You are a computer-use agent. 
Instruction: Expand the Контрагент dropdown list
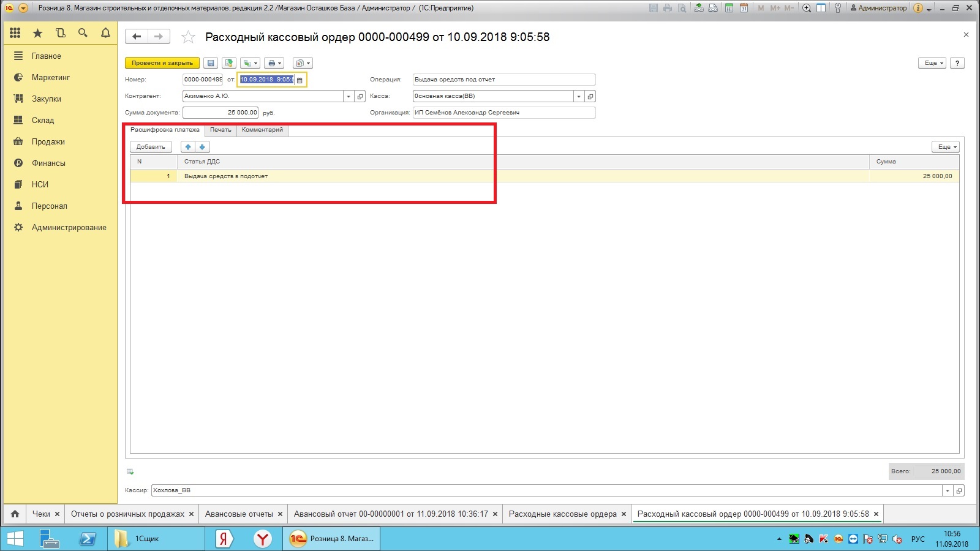coord(349,97)
